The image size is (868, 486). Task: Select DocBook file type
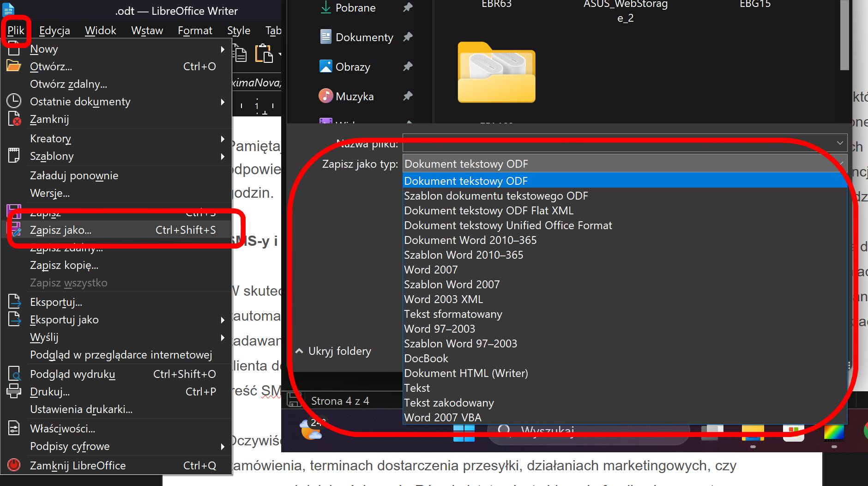click(x=625, y=358)
